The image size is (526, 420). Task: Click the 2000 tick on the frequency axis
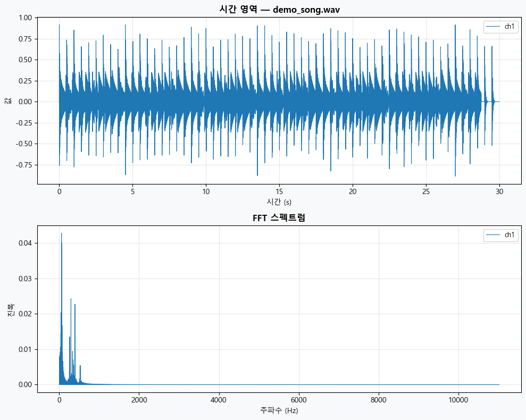[139, 400]
